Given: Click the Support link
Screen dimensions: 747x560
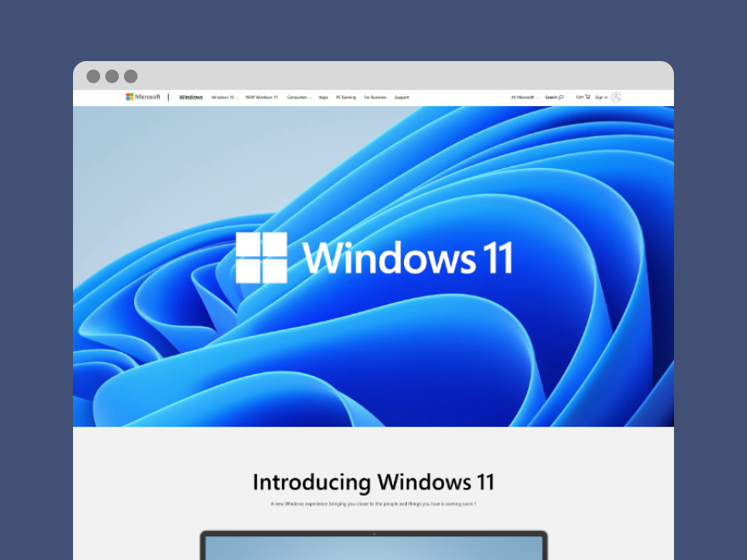Looking at the screenshot, I should [401, 97].
